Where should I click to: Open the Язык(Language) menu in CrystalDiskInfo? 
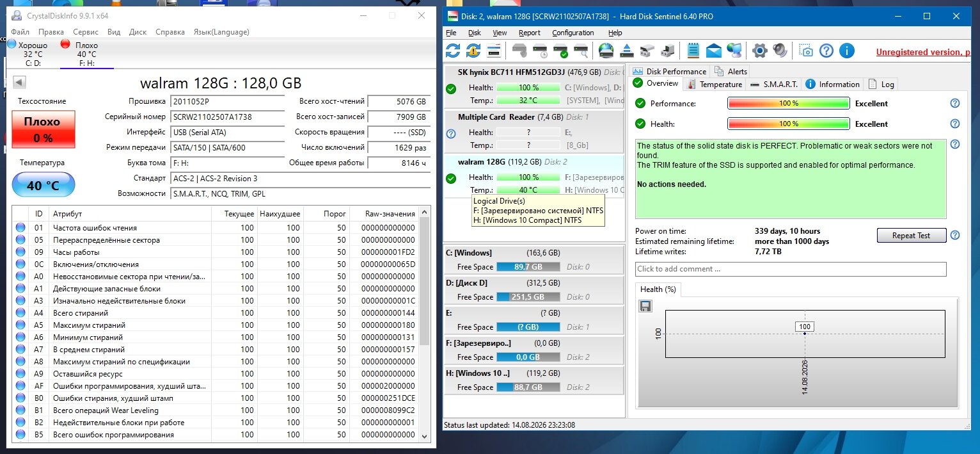coord(221,32)
